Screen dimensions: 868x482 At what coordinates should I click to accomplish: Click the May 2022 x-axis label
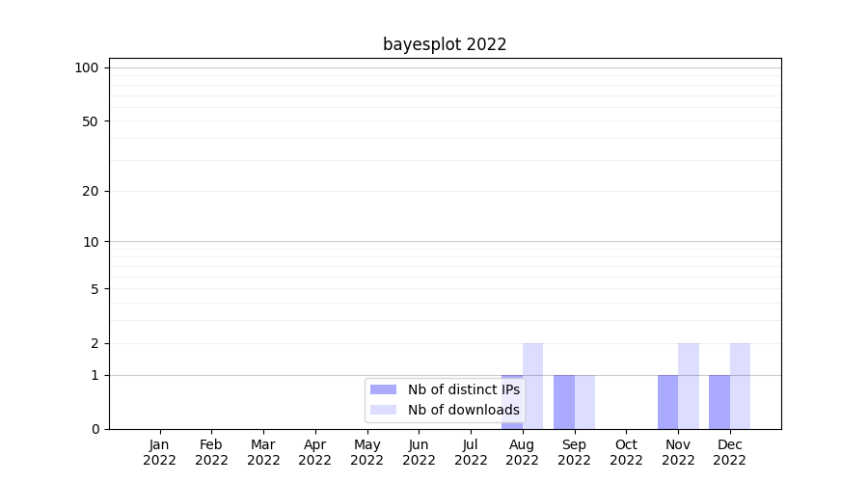pos(366,452)
